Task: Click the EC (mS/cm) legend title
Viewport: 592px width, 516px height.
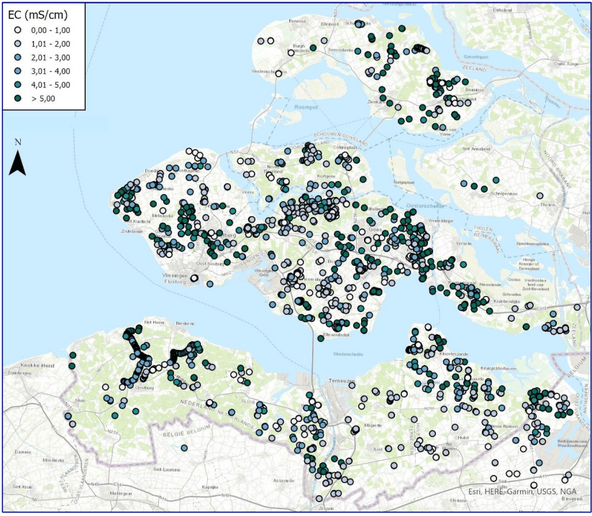Action: pyautogui.click(x=38, y=15)
